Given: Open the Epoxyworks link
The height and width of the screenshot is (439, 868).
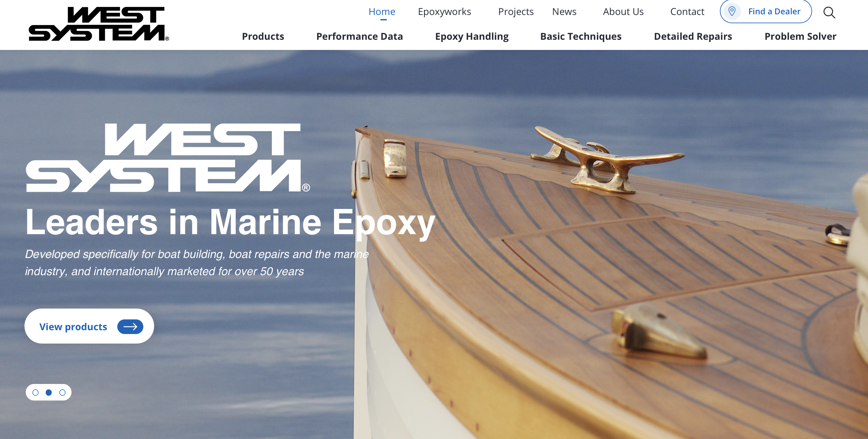Looking at the screenshot, I should click(x=444, y=12).
